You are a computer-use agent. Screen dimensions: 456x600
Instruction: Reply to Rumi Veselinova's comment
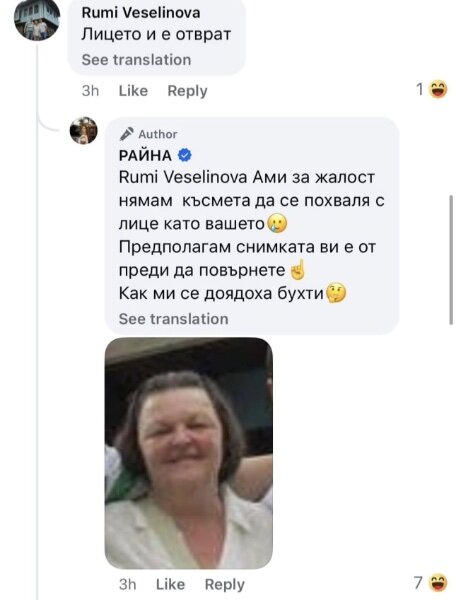tap(187, 91)
